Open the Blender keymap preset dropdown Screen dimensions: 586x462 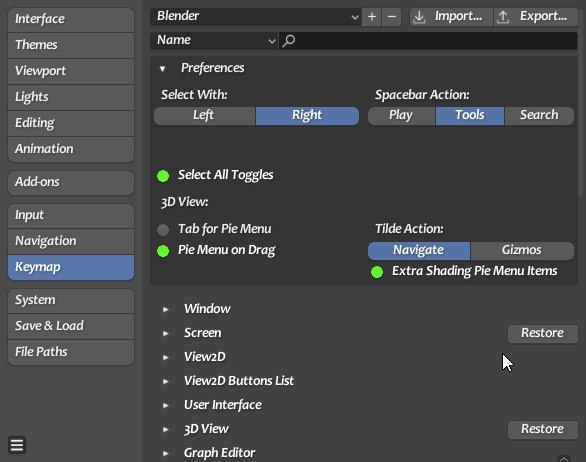click(256, 17)
